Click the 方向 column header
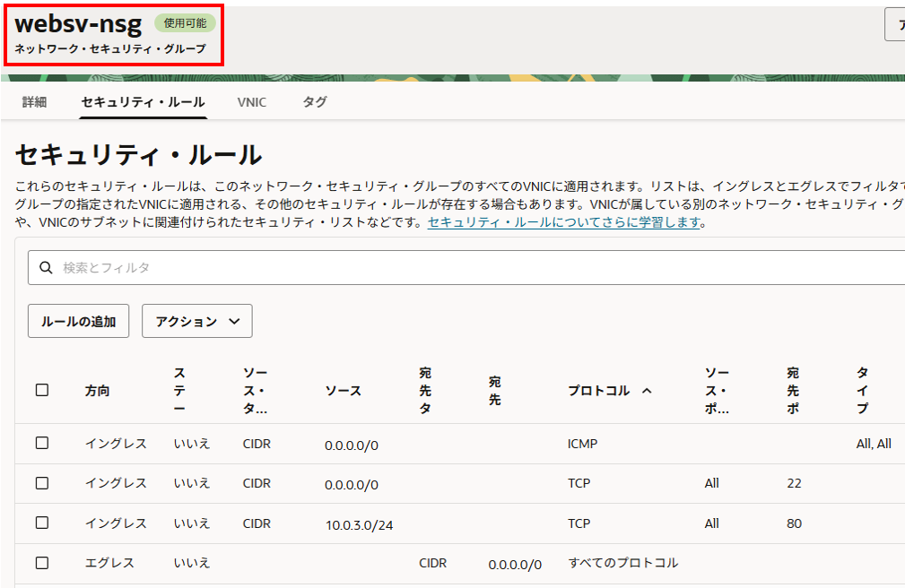This screenshot has width=905, height=588. tap(98, 391)
